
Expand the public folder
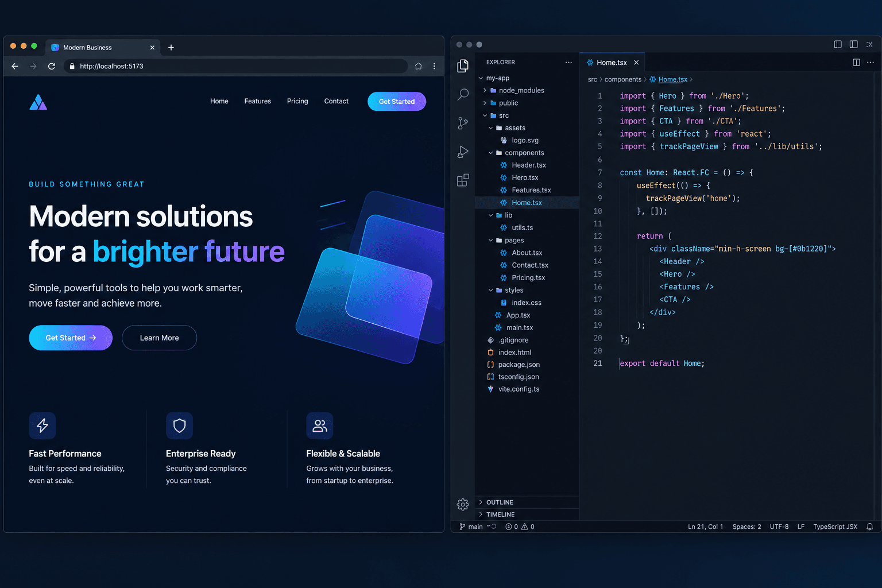click(x=485, y=103)
